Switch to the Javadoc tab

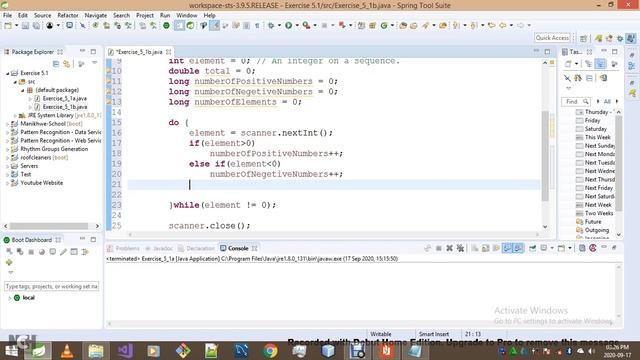pyautogui.click(x=159, y=248)
